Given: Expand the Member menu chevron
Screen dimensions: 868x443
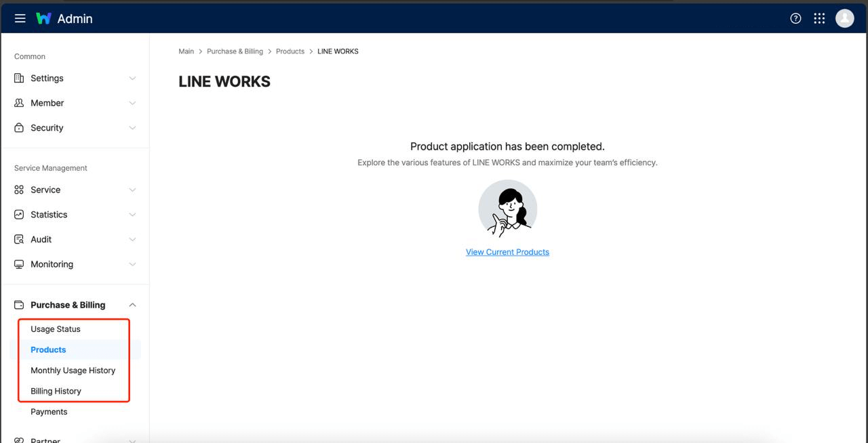Looking at the screenshot, I should pyautogui.click(x=132, y=103).
